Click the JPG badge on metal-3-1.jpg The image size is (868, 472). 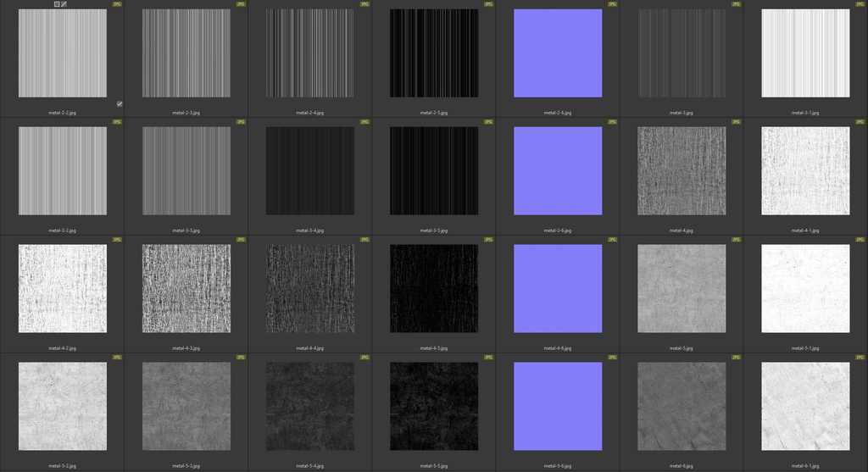click(x=860, y=4)
